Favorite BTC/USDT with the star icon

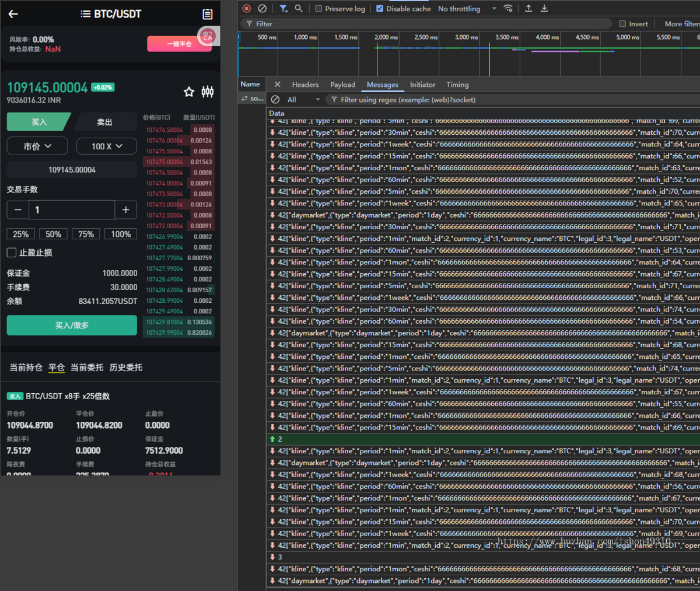point(189,92)
